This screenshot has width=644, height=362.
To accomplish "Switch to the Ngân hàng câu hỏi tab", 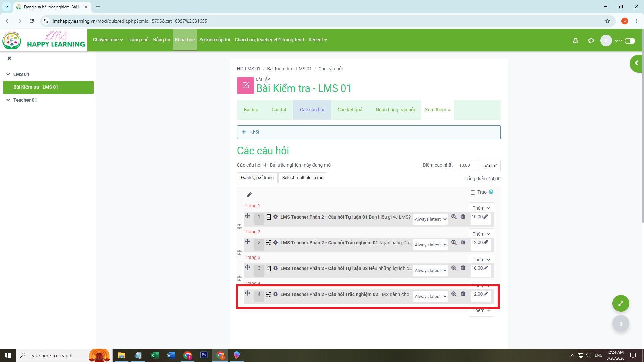I will (x=395, y=110).
